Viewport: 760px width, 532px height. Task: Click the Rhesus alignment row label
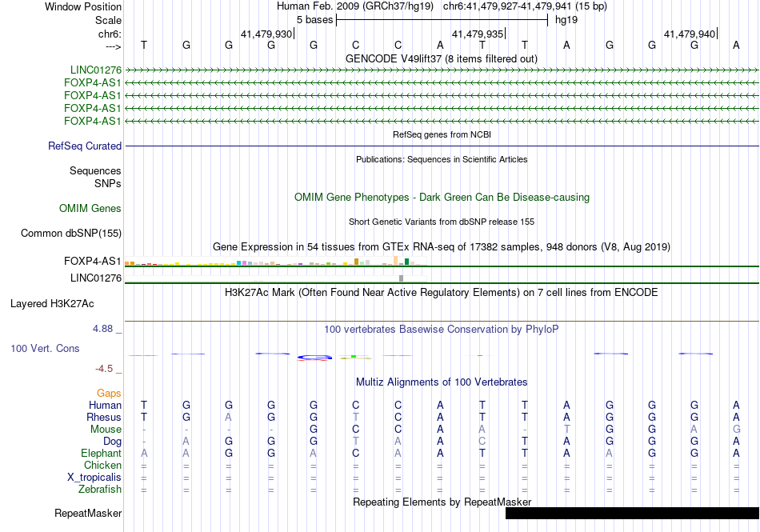[x=104, y=417]
